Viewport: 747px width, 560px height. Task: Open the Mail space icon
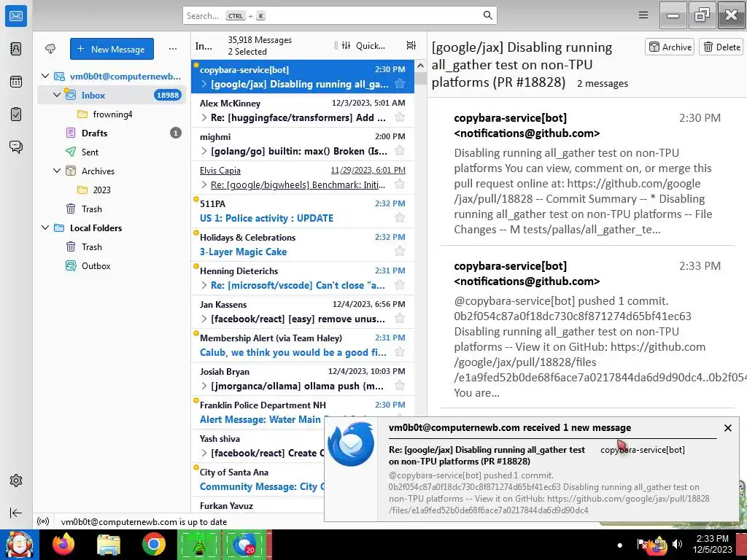coord(16,16)
